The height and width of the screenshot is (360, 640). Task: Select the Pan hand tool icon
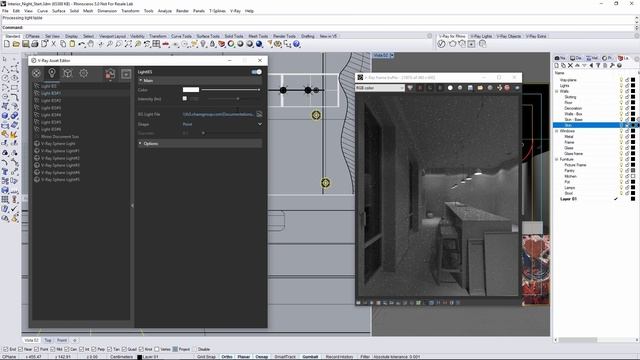click(x=91, y=44)
